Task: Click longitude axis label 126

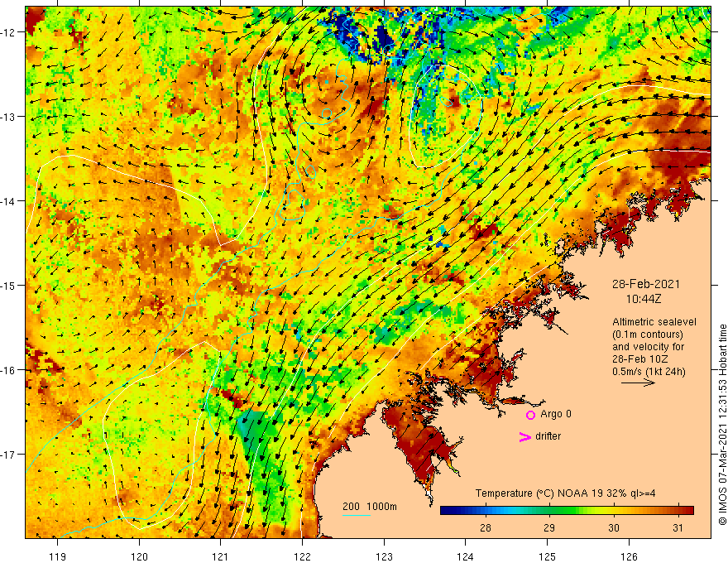Action: 629,556
